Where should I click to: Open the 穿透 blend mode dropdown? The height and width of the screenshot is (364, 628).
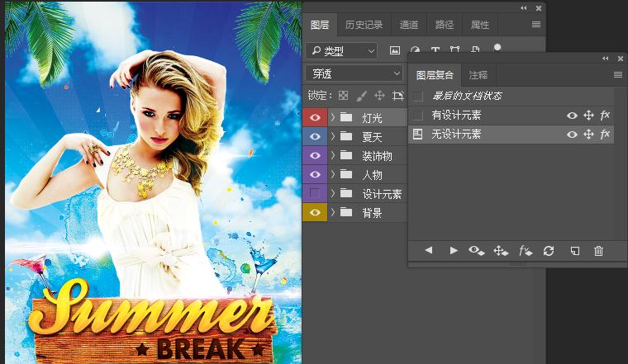click(x=354, y=73)
